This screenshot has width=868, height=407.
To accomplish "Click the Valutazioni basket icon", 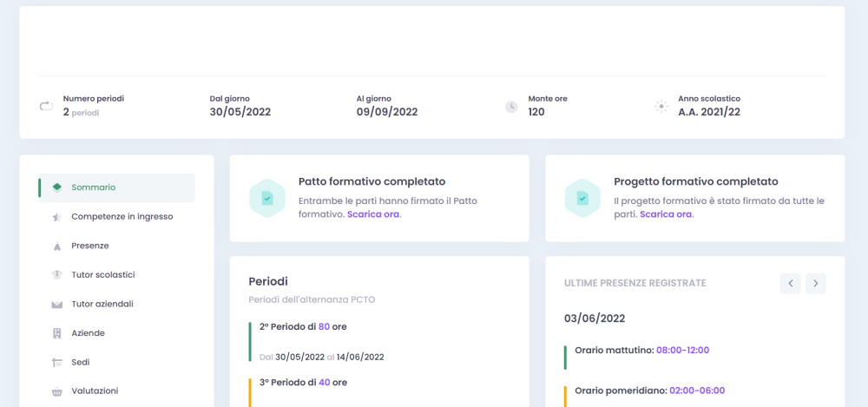I will (56, 391).
